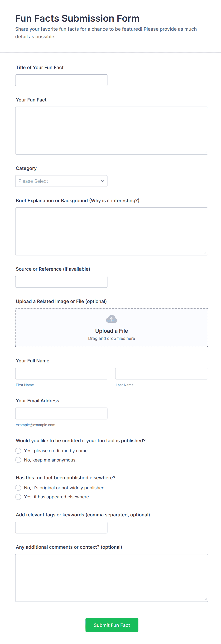Click the Category dropdown chevron arrow
The image size is (221, 644).
tap(102, 181)
